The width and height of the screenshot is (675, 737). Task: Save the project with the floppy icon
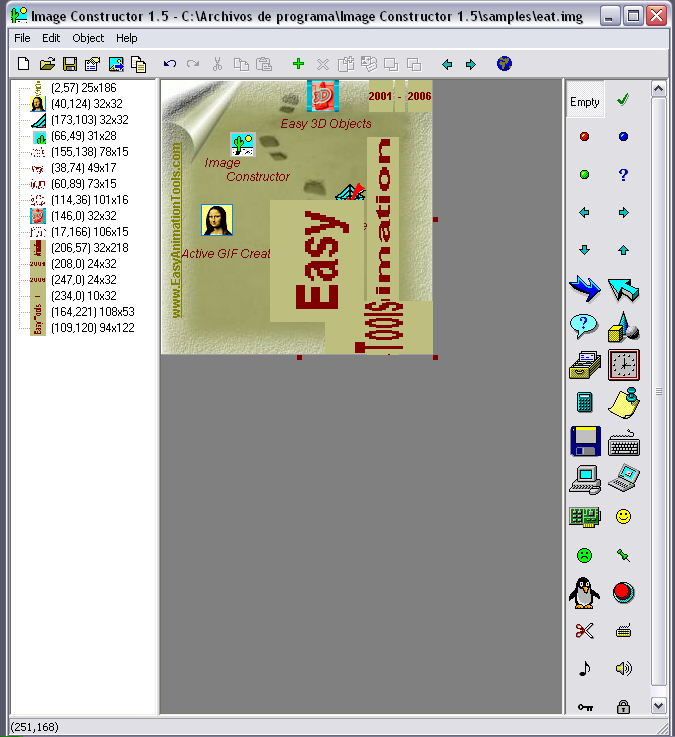(70, 63)
